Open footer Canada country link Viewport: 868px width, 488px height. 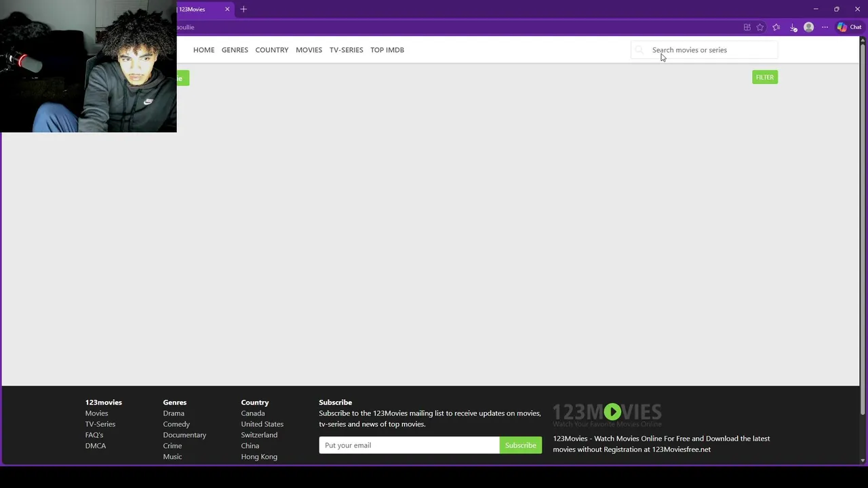point(253,413)
